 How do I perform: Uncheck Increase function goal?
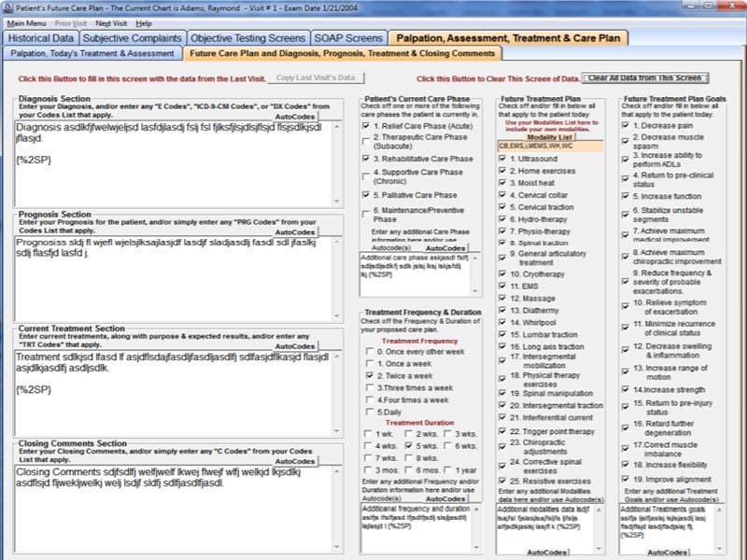[626, 196]
